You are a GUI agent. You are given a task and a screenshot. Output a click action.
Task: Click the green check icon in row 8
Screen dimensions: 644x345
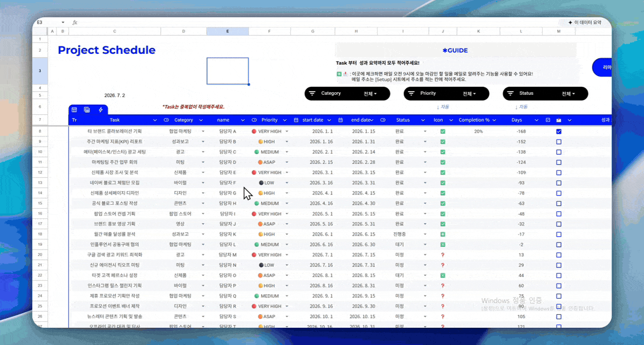pyautogui.click(x=443, y=132)
